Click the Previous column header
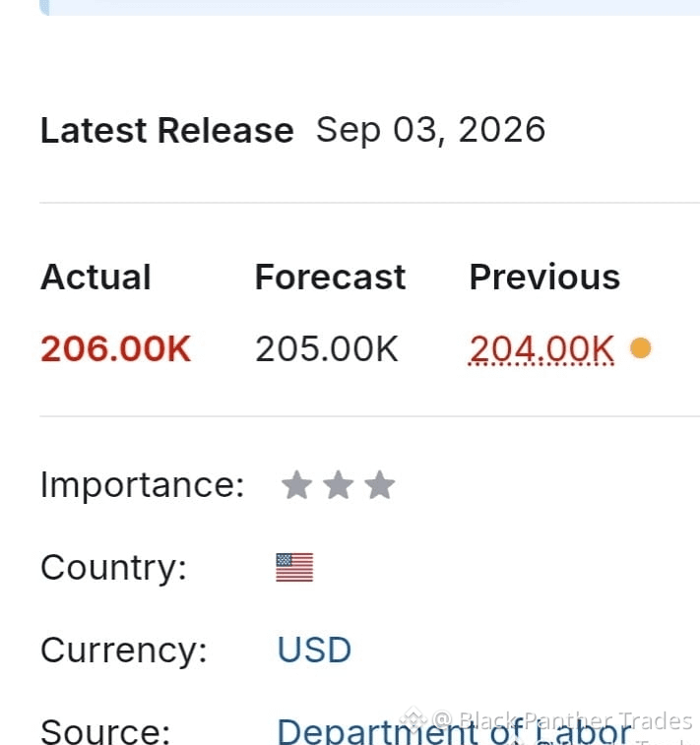 544,277
